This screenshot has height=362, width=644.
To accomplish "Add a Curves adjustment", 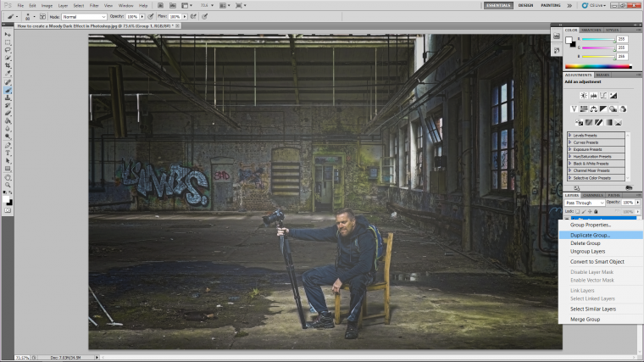I will coord(603,96).
